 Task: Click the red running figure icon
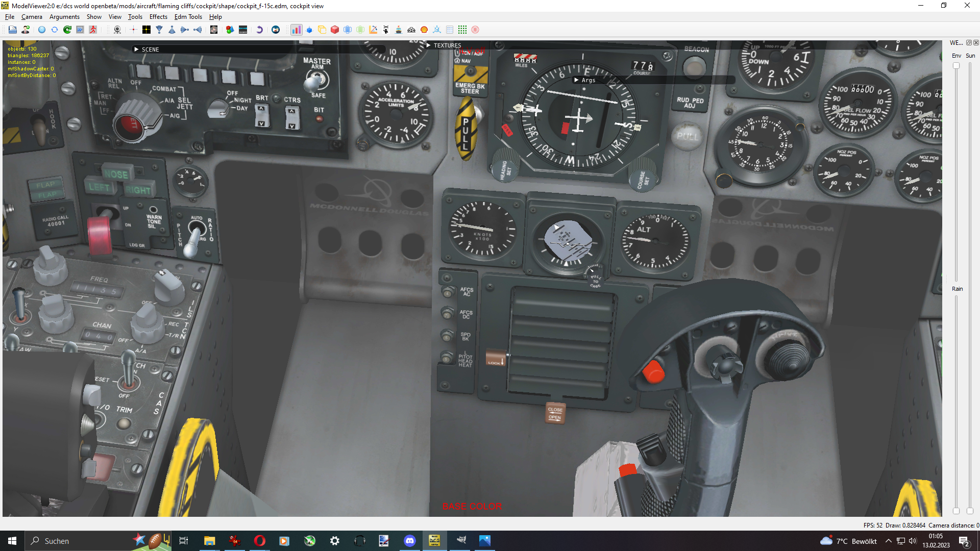(93, 30)
